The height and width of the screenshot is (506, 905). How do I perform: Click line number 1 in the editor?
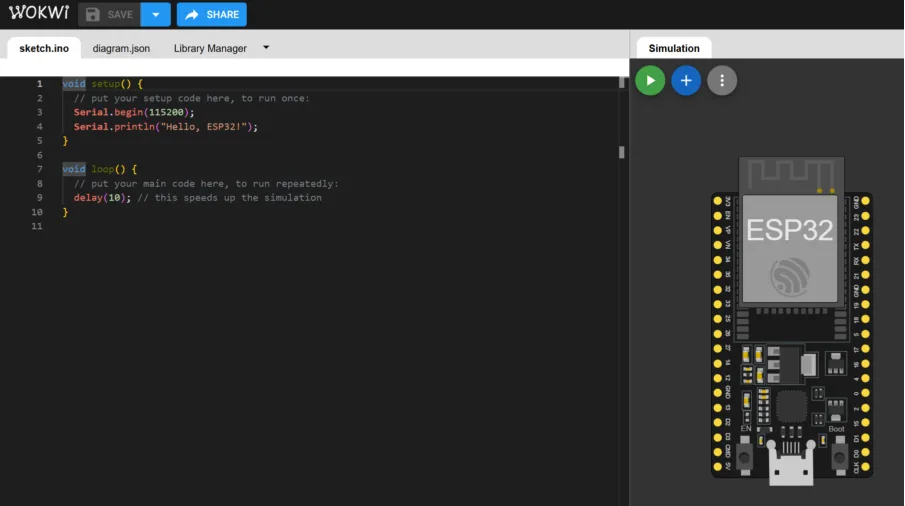[39, 84]
